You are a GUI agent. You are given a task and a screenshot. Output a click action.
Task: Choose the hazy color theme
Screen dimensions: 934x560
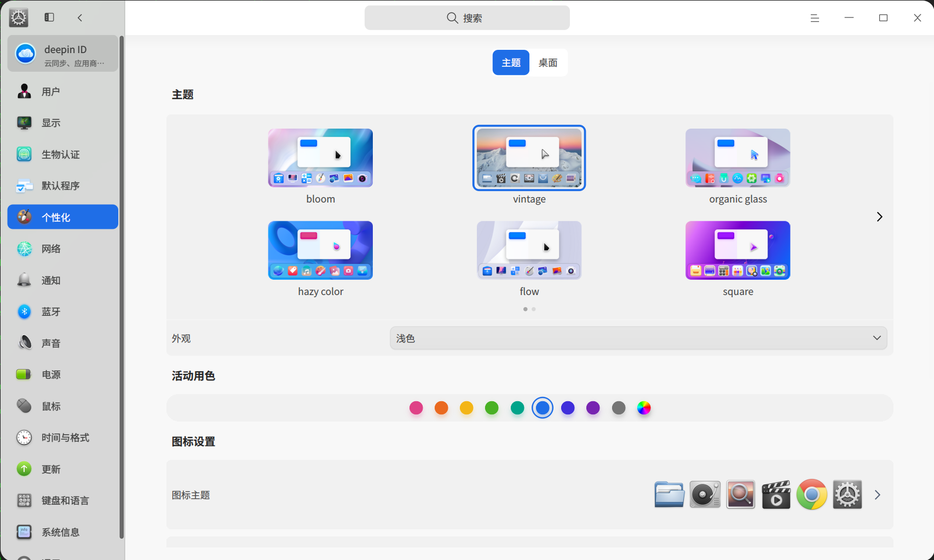[320, 250]
